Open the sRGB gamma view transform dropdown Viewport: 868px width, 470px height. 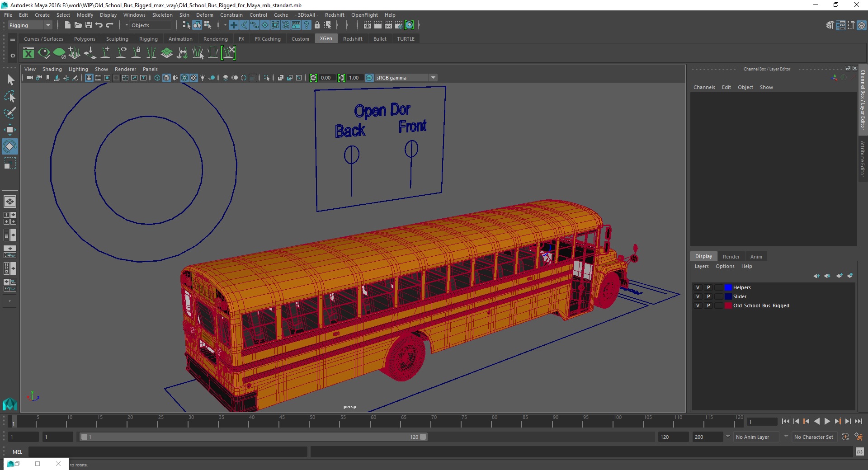tap(406, 78)
